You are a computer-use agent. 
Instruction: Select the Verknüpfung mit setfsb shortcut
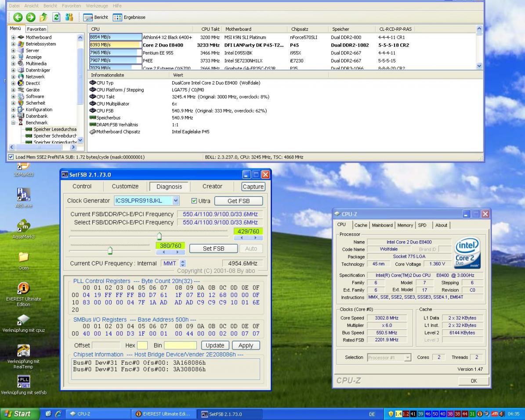(23, 385)
